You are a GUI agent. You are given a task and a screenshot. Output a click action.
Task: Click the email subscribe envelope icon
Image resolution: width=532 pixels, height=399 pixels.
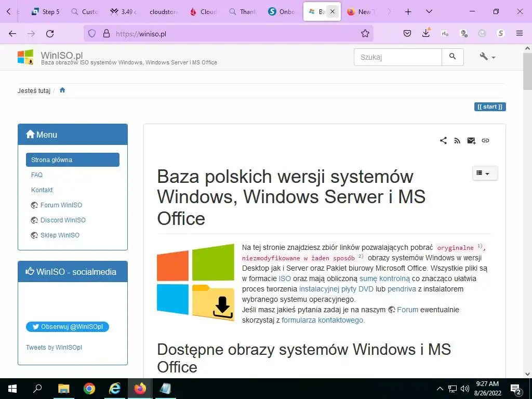click(x=471, y=140)
